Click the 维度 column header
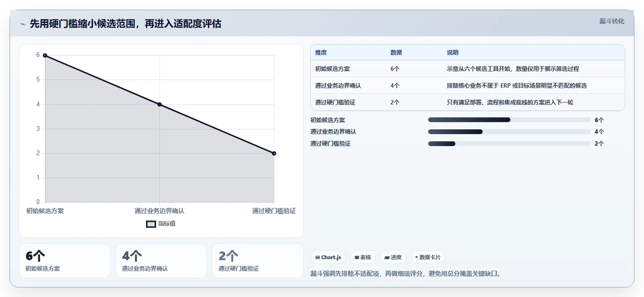 click(321, 53)
